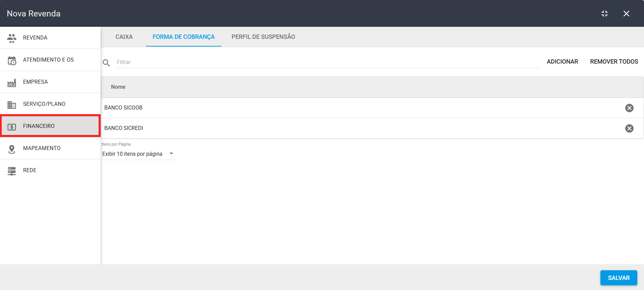Click the Remover Todos button
The width and height of the screenshot is (644, 290).
(614, 62)
